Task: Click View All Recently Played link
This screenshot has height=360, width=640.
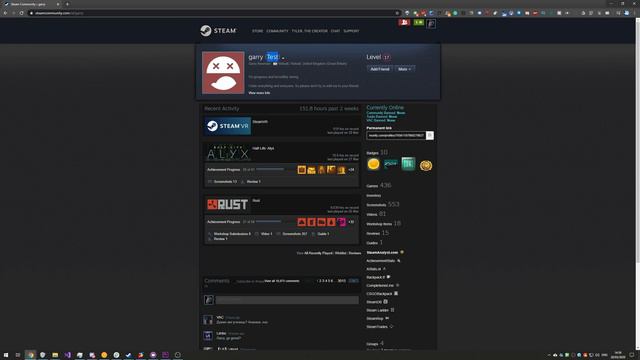Action: coord(318,253)
